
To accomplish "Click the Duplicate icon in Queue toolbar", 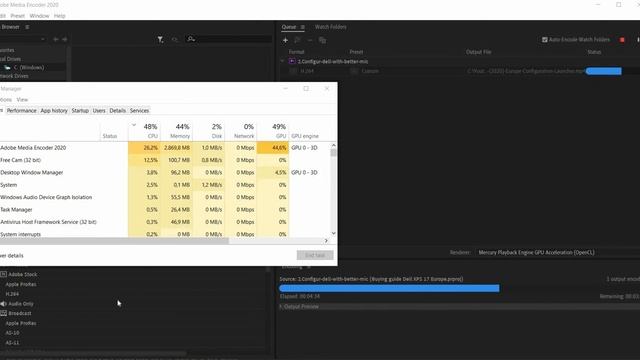I will [322, 40].
